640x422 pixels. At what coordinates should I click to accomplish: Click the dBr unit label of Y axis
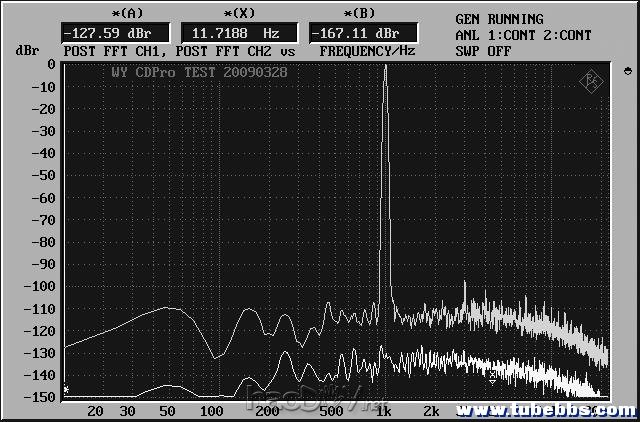pyautogui.click(x=25, y=50)
